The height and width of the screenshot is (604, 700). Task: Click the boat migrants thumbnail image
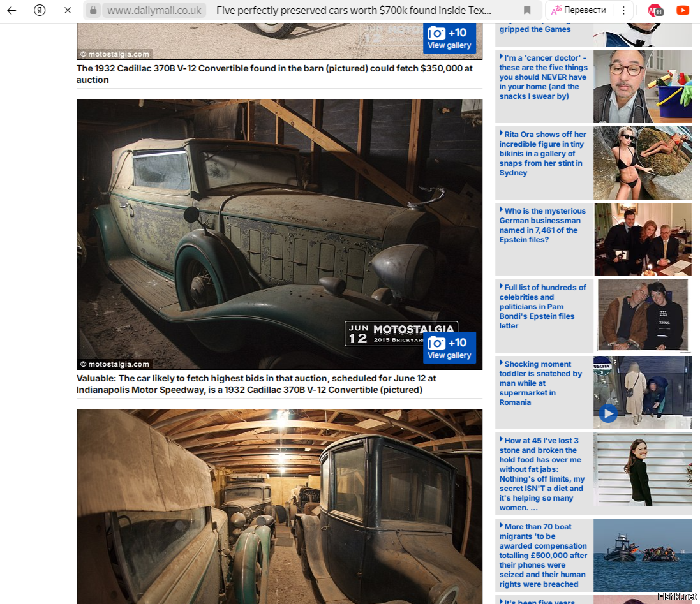coord(642,555)
